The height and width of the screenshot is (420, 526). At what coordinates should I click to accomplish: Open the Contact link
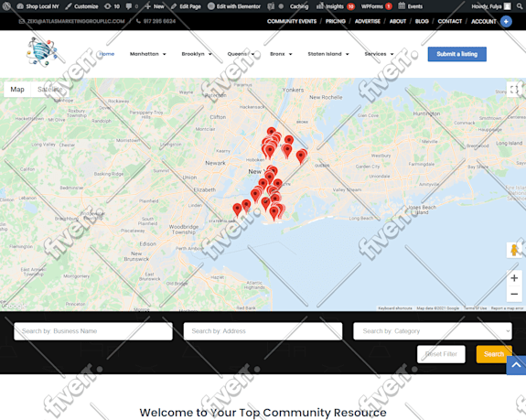point(449,21)
